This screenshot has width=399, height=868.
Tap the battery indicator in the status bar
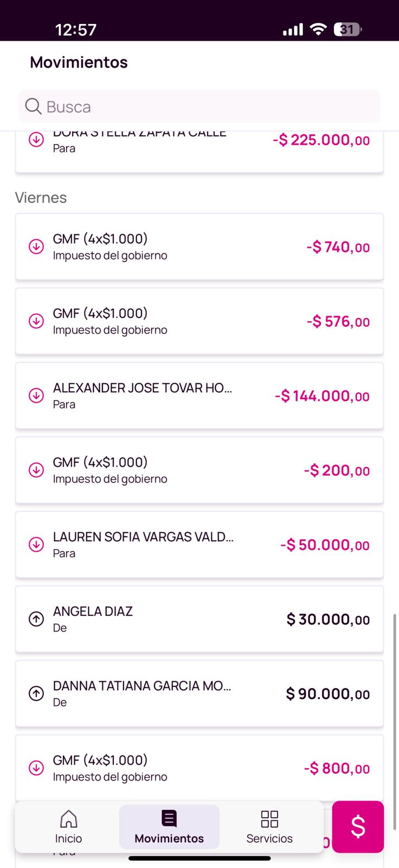coord(347,29)
